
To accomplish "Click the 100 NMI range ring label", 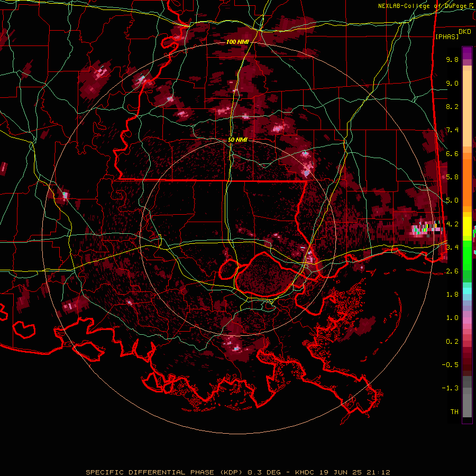I will click(237, 42).
